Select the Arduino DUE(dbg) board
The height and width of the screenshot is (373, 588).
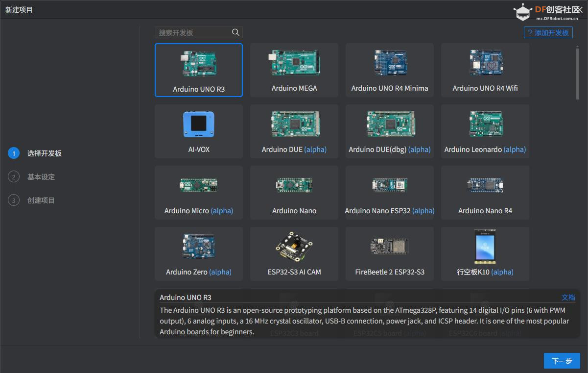390,131
